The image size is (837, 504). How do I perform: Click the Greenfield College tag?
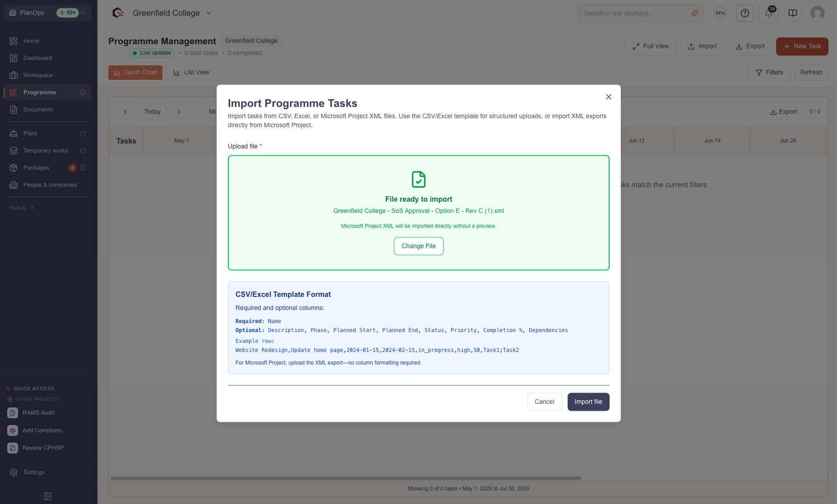click(251, 41)
